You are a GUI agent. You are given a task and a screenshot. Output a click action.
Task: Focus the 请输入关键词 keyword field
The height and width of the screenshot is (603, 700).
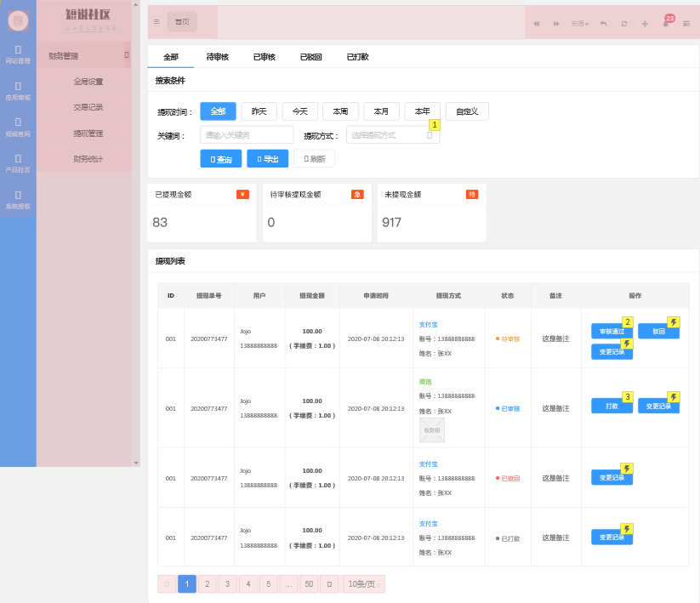pyautogui.click(x=247, y=134)
